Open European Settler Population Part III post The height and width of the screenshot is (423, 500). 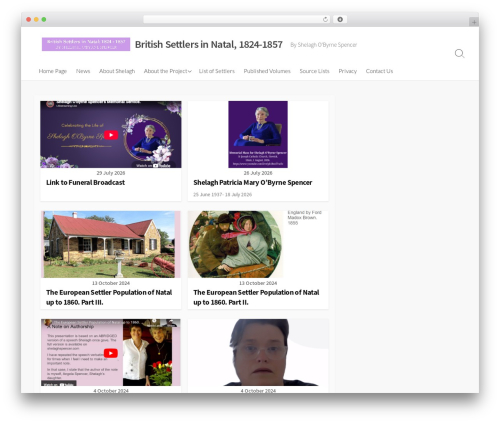pos(109,297)
